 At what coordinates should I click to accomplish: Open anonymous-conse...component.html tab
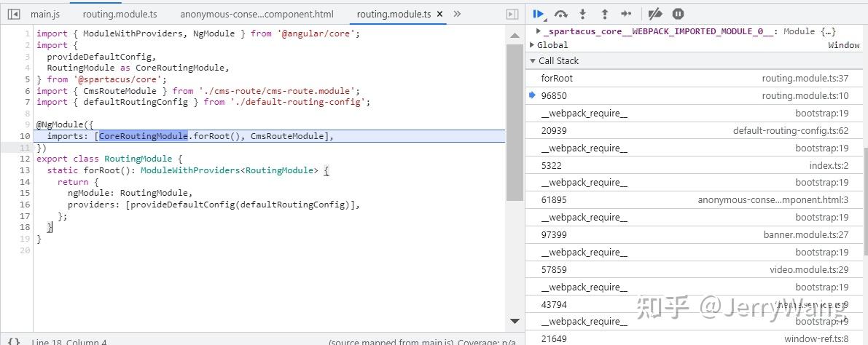[x=257, y=15]
